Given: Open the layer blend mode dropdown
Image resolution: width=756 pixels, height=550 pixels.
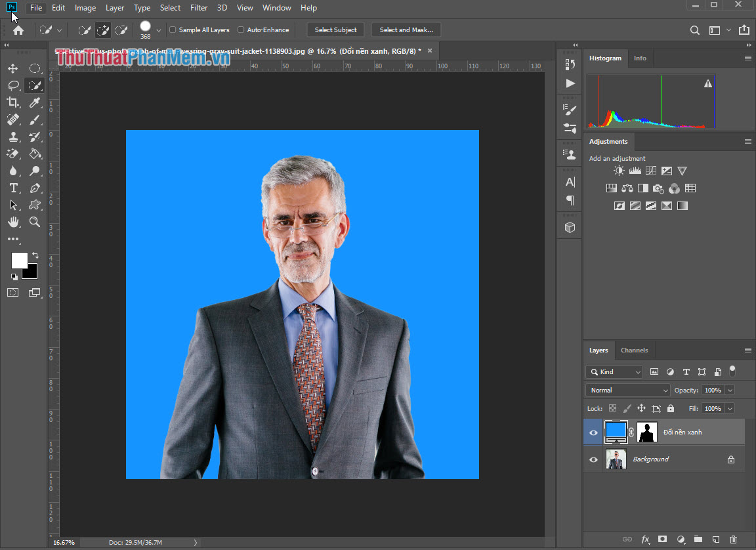Looking at the screenshot, I should (627, 390).
